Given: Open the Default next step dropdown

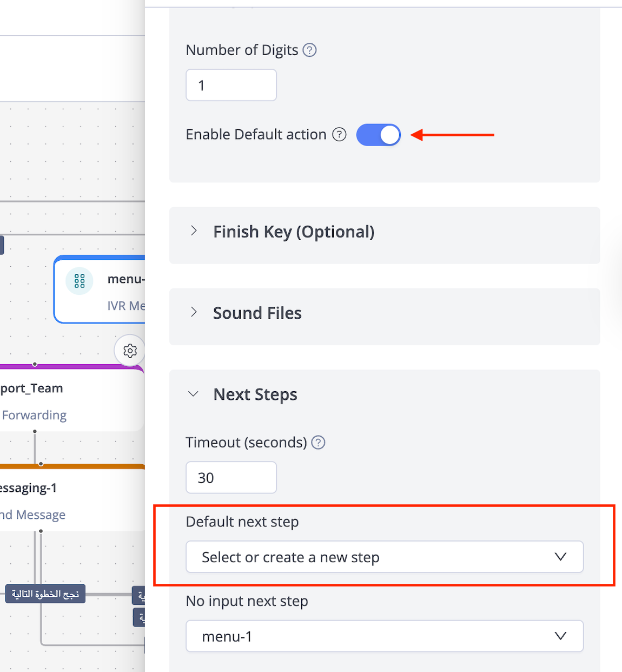Looking at the screenshot, I should (385, 557).
